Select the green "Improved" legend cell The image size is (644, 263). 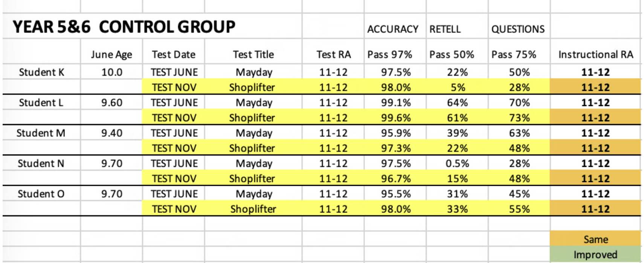(595, 254)
